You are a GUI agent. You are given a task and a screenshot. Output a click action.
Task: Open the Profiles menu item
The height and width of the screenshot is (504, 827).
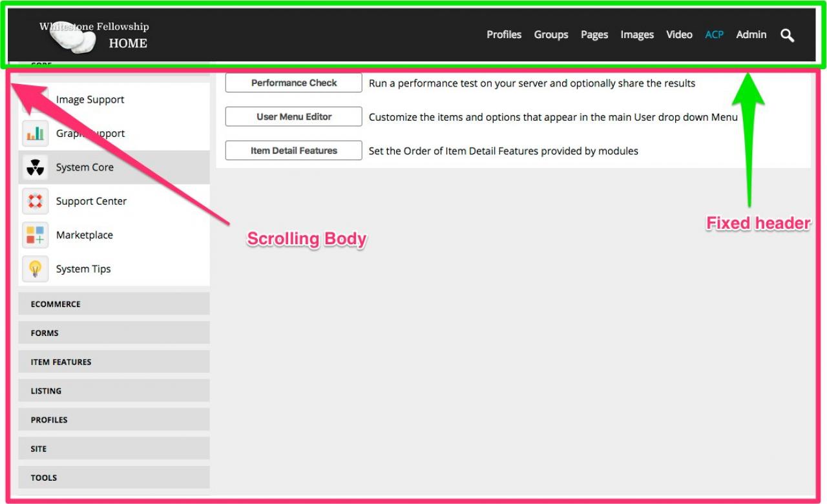coord(504,35)
